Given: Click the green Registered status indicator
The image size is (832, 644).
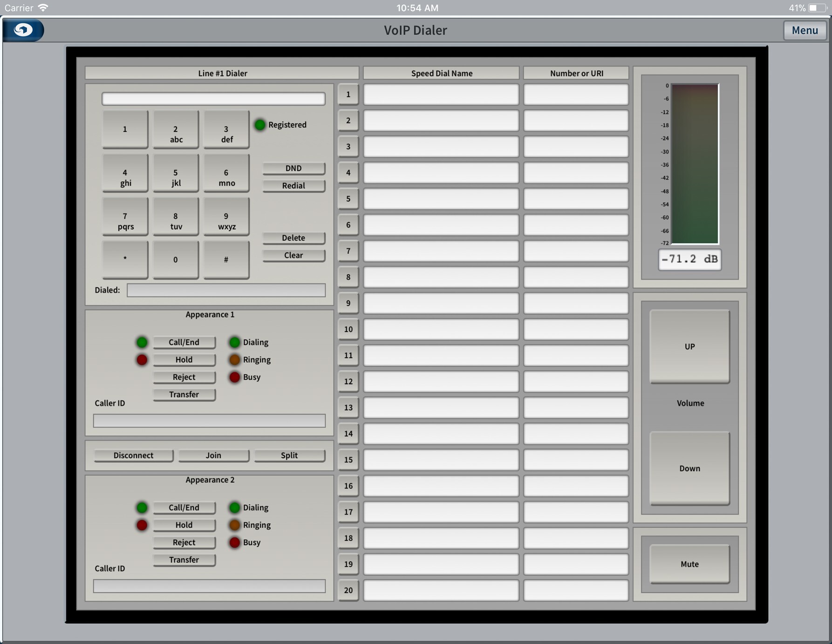Looking at the screenshot, I should (260, 125).
